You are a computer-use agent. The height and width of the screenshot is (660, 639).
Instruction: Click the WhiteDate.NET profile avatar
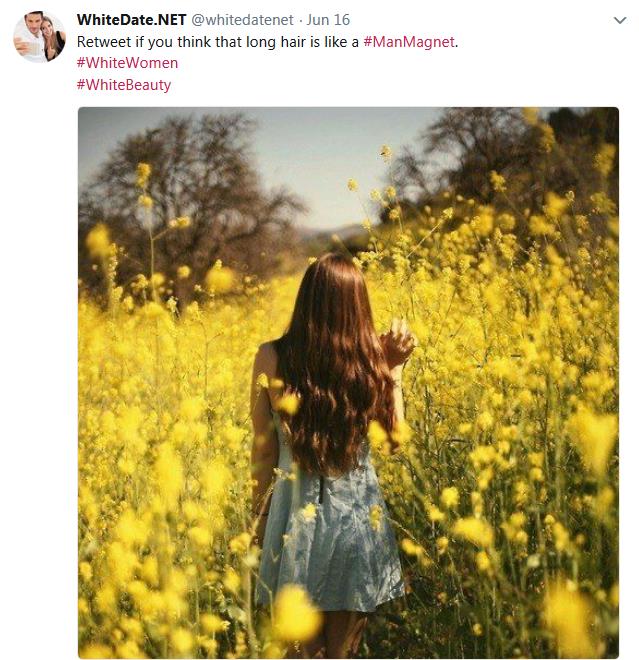[39, 37]
